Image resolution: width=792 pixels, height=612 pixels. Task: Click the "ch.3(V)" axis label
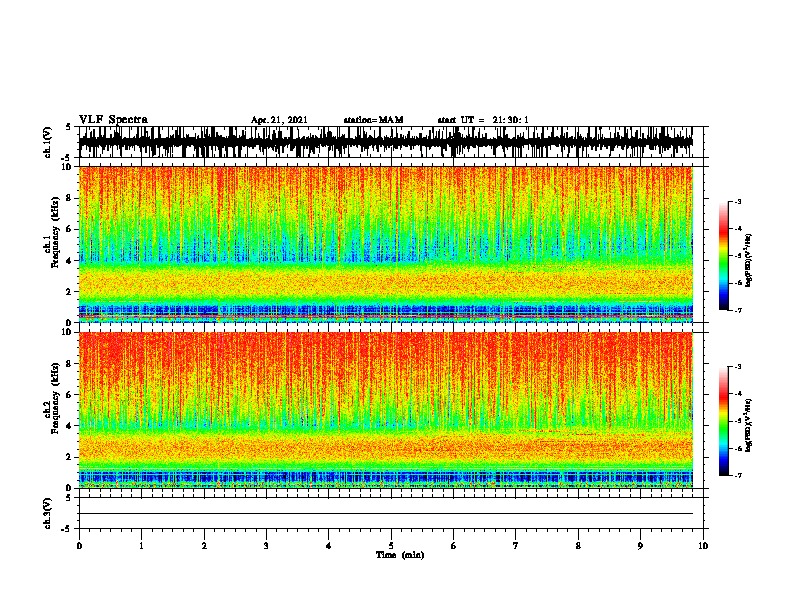point(48,513)
